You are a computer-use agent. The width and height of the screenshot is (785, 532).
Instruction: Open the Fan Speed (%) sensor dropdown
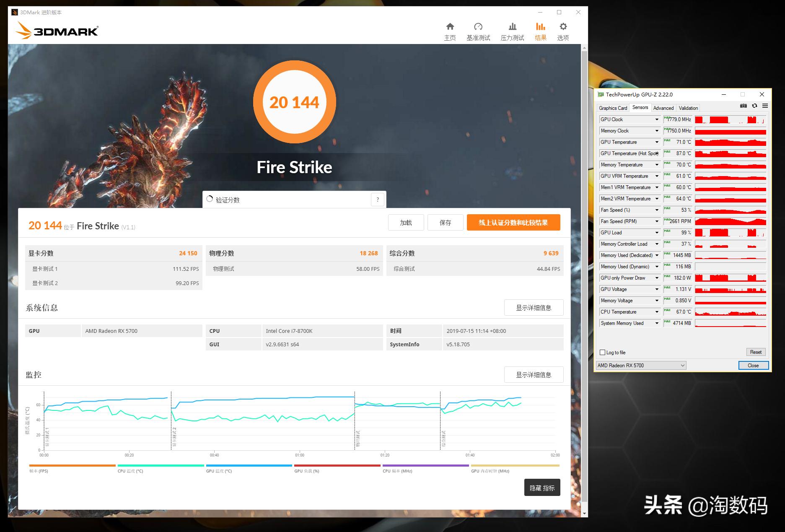click(657, 210)
